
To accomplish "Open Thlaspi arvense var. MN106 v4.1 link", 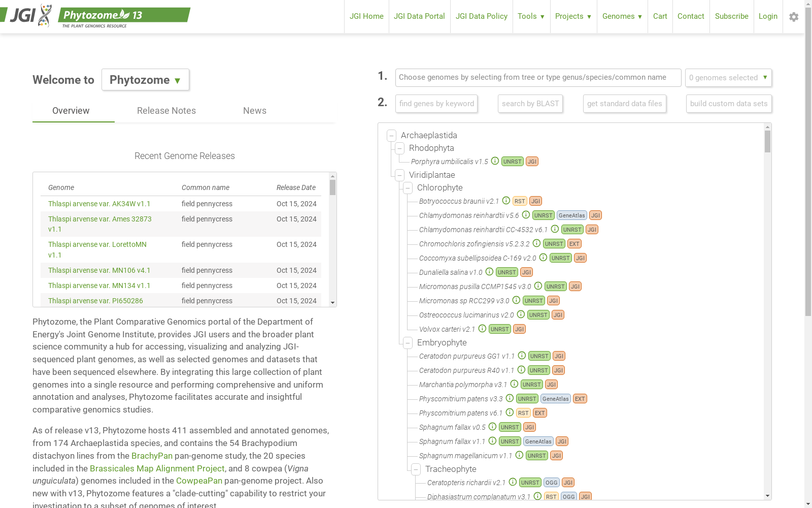I will click(x=99, y=270).
